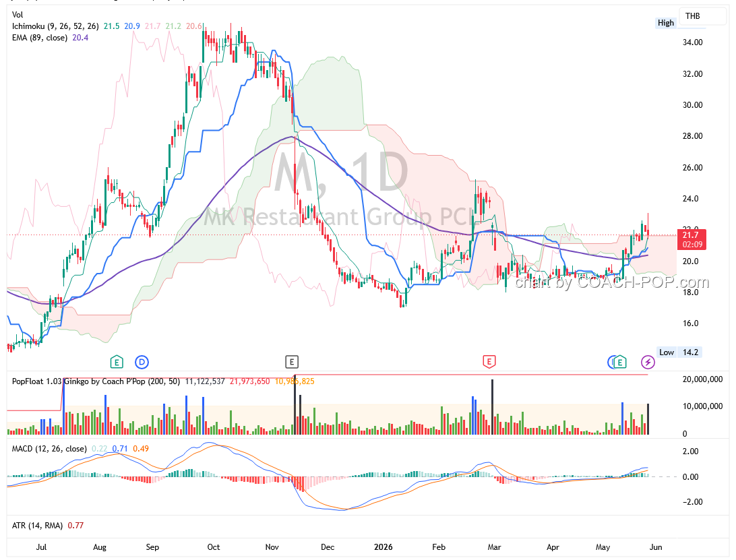
Task: Open the purple lightning event marker
Action: pos(648,362)
